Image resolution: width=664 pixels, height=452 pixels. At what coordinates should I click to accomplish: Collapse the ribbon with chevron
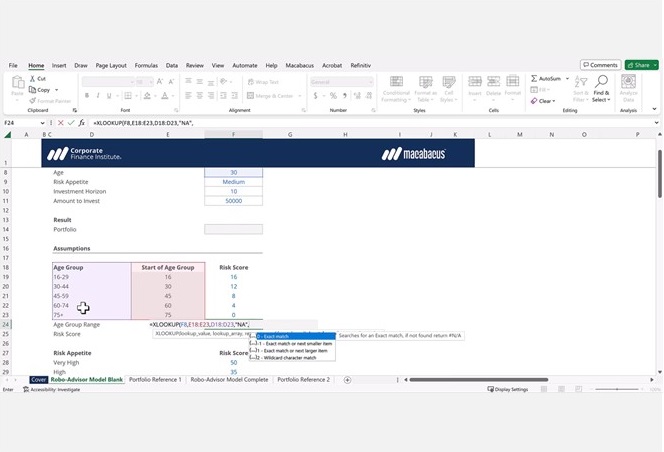[x=654, y=109]
